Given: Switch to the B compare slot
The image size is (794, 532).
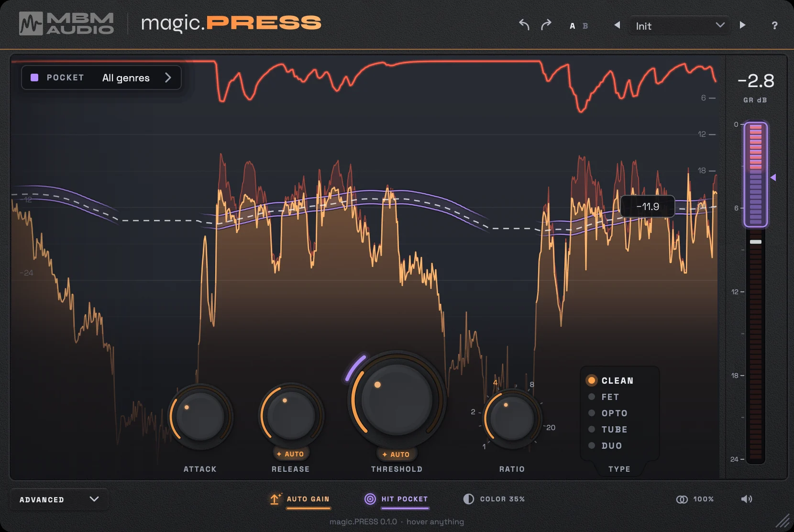Looking at the screenshot, I should [x=585, y=26].
